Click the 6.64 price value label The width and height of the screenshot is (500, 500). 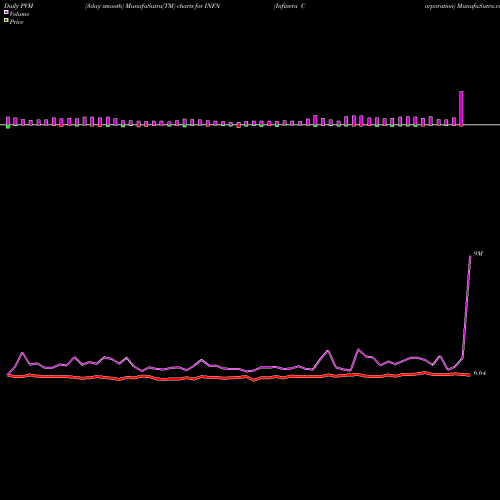480,373
